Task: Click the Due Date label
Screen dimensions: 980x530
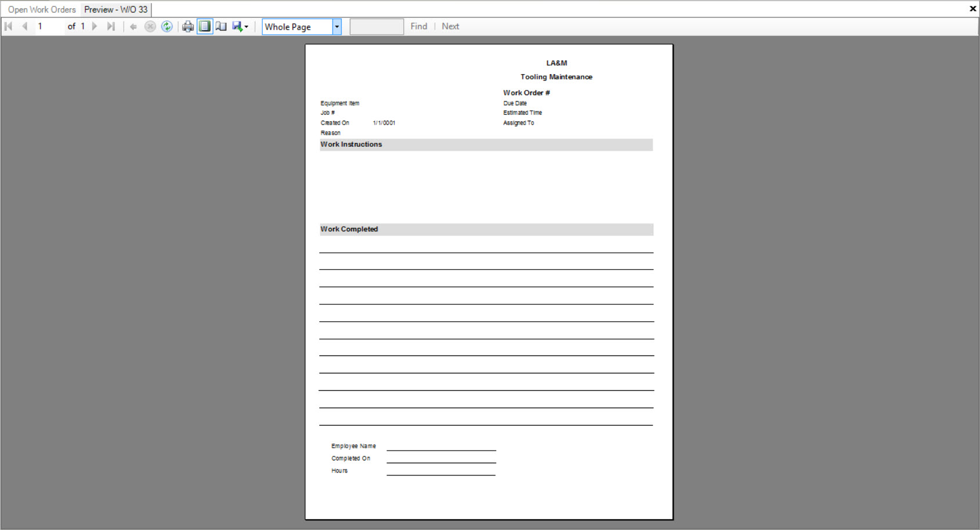Action: (x=515, y=103)
